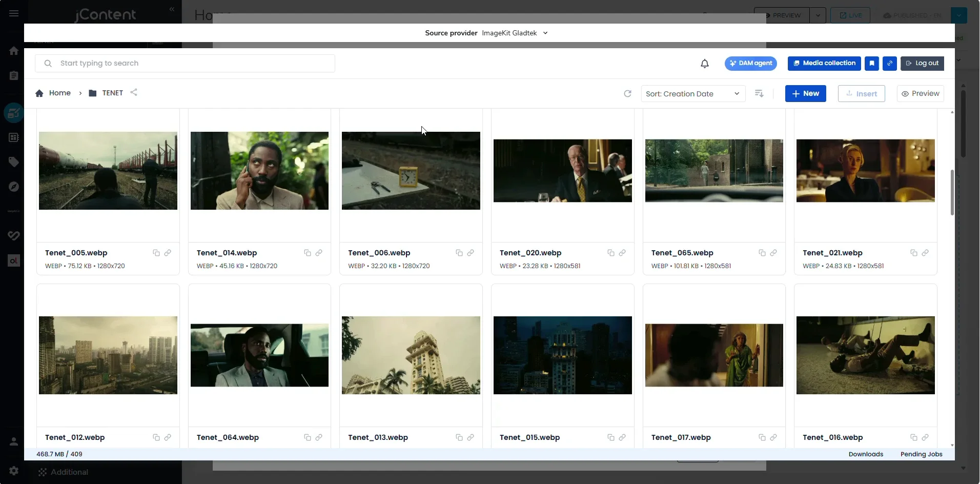
Task: Share the TENET folder
Action: point(134,92)
